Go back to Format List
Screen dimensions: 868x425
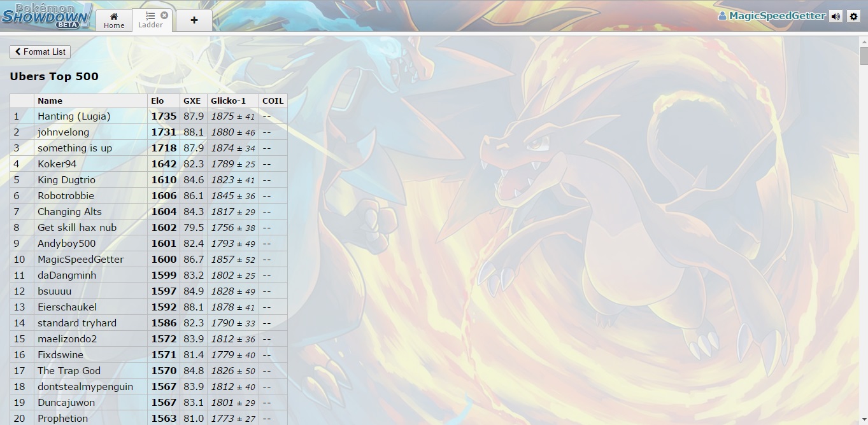[x=40, y=52]
